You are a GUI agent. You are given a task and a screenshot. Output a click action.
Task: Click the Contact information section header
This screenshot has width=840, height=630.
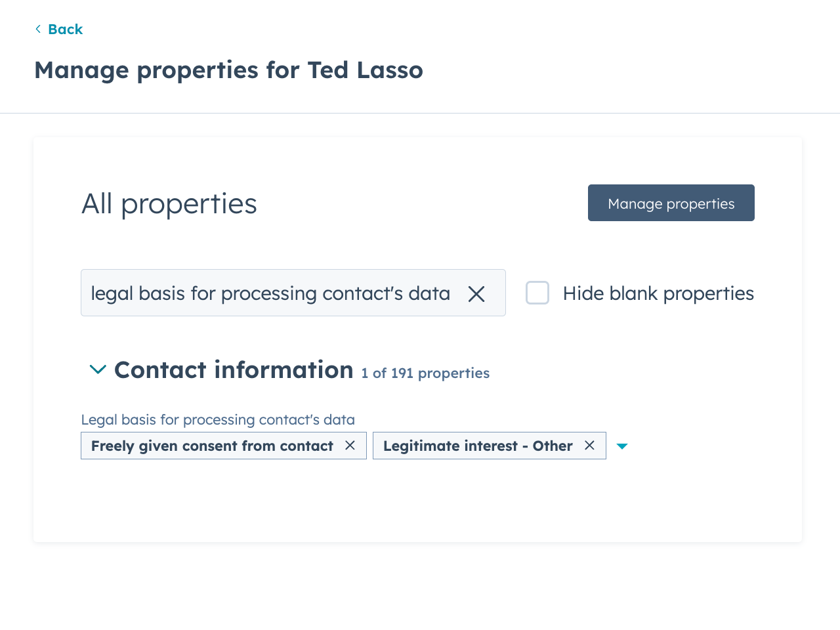click(234, 369)
